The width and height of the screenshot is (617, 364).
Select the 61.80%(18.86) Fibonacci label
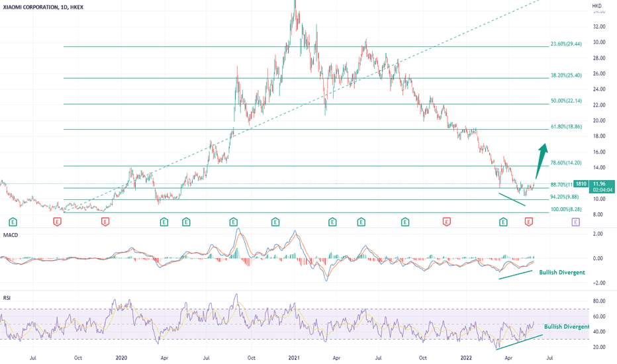point(566,126)
